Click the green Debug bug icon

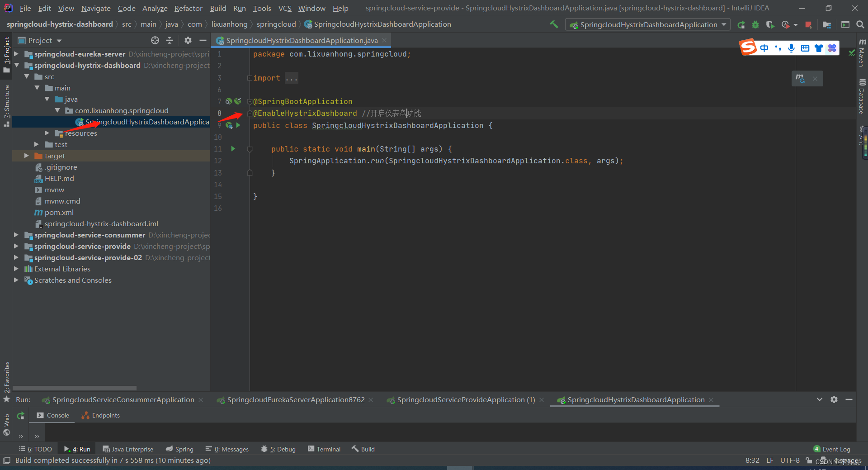click(x=755, y=25)
